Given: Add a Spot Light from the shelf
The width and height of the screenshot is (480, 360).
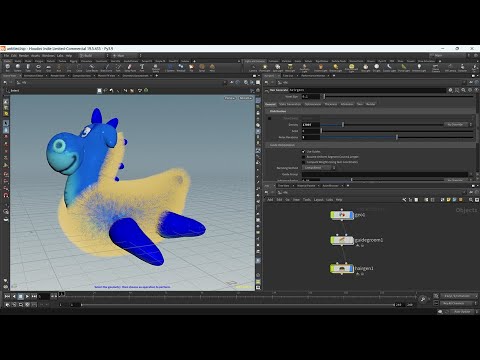Looking at the screenshot, I should (x=278, y=68).
